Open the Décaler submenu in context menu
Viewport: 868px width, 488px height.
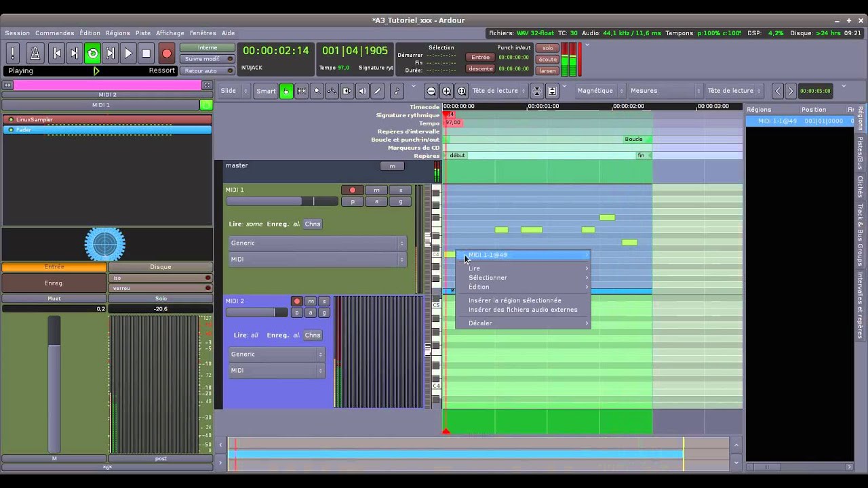click(523, 323)
